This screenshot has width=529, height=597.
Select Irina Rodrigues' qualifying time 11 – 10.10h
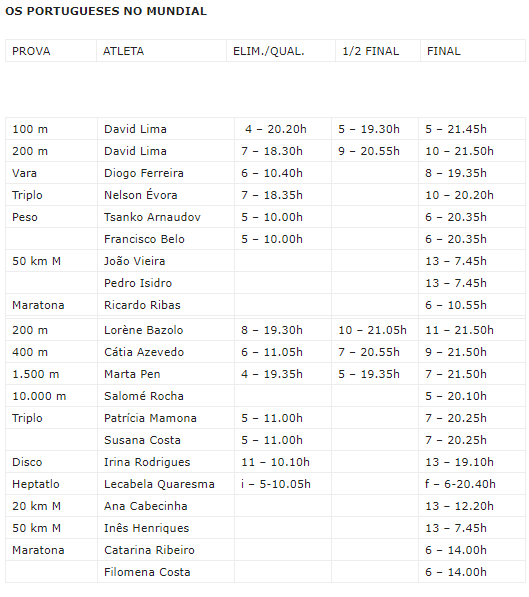(275, 462)
